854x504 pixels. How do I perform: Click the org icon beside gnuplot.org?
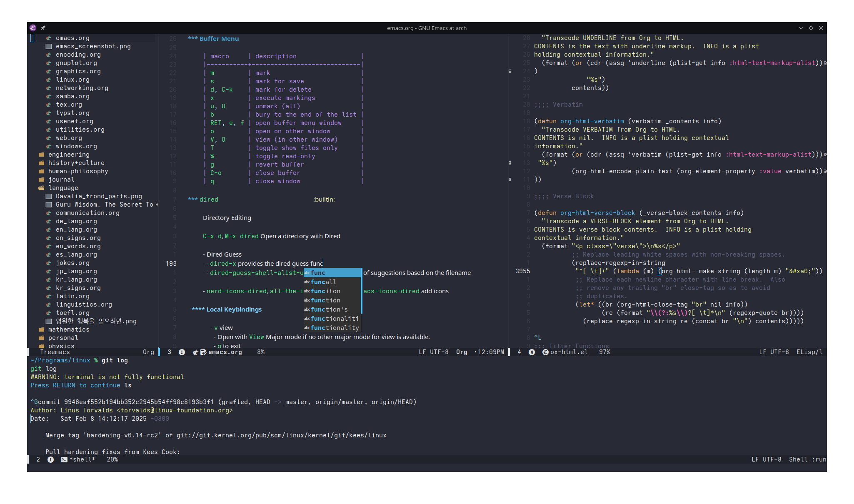coord(49,63)
